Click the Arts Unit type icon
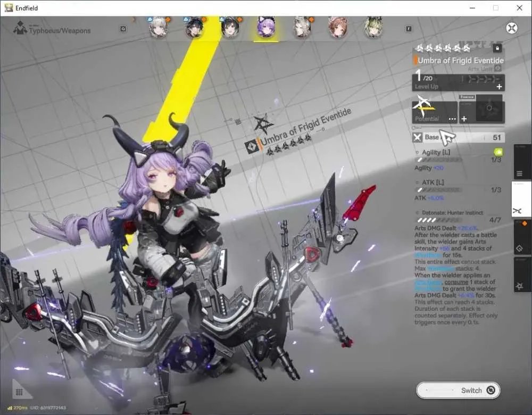Image resolution: width=532 pixels, height=415 pixels. tap(498, 69)
